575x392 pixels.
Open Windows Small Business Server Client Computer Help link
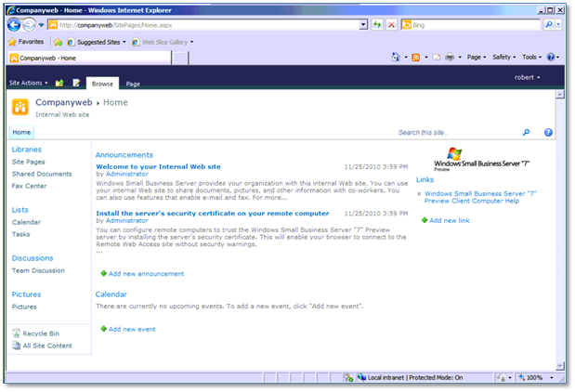(x=480, y=197)
